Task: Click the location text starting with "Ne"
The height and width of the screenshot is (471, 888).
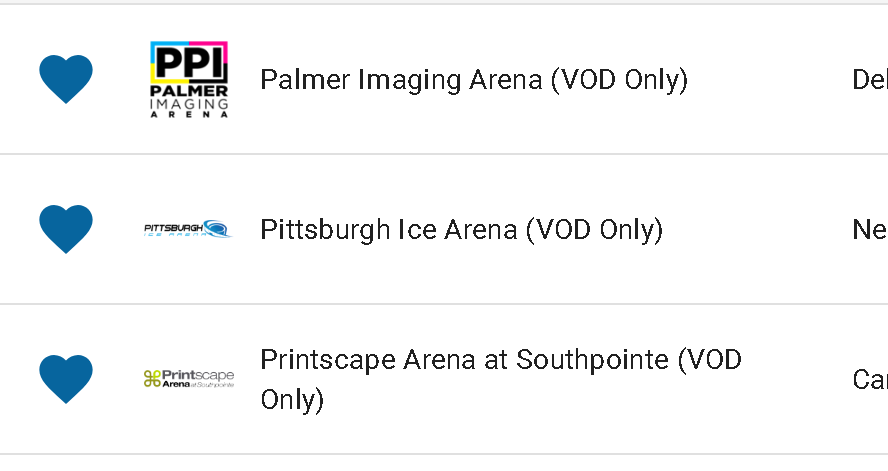Action: [870, 230]
